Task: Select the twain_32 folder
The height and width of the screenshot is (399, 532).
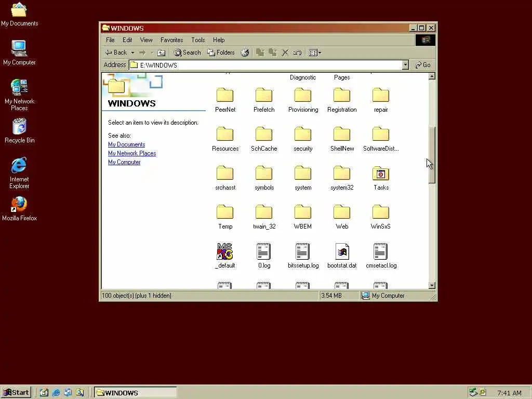Action: click(x=264, y=217)
